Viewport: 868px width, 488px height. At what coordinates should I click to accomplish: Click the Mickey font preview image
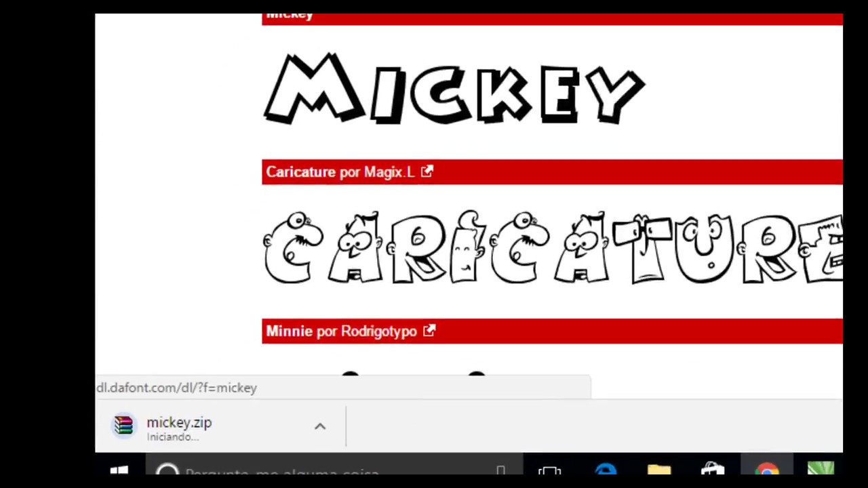point(454,88)
